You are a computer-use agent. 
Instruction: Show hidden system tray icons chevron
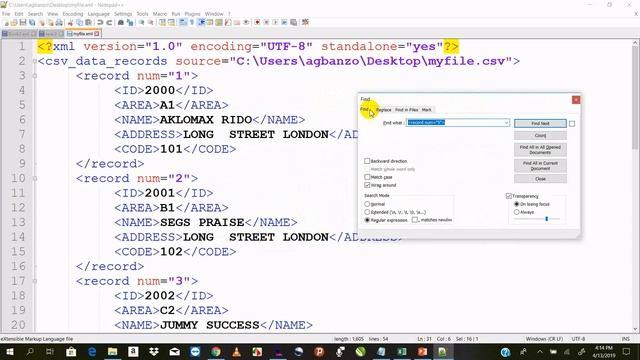[540, 351]
